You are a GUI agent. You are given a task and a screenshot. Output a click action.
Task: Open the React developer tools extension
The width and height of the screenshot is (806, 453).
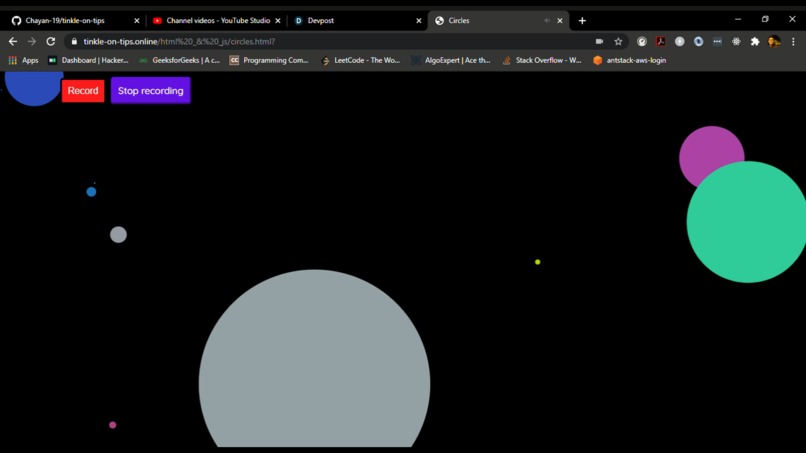point(736,42)
